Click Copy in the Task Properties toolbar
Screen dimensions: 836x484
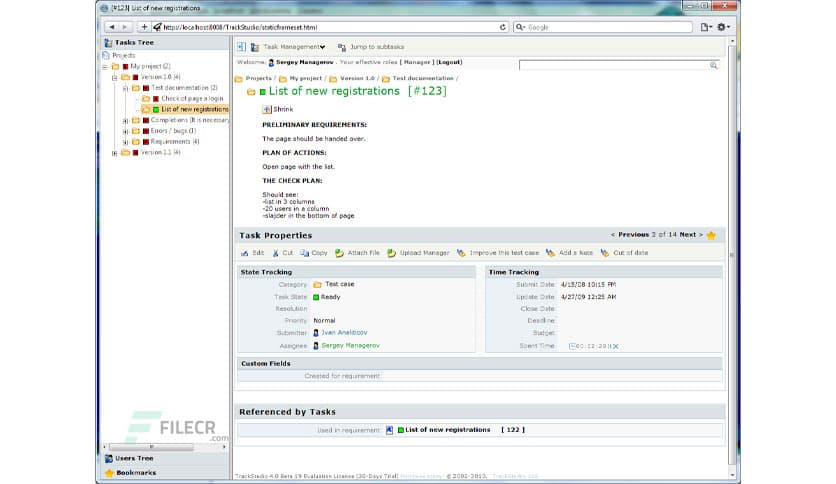pos(314,253)
